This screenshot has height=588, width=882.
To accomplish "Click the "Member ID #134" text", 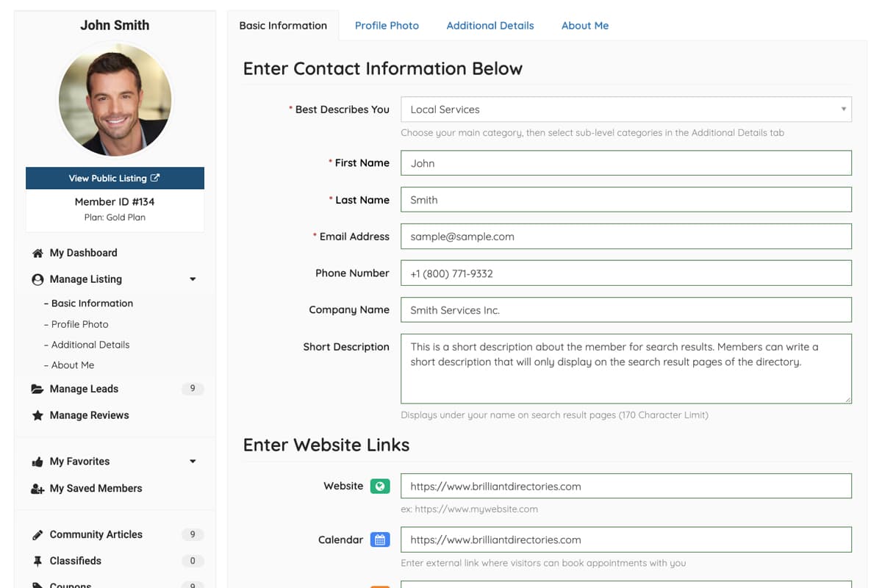I will tap(115, 201).
